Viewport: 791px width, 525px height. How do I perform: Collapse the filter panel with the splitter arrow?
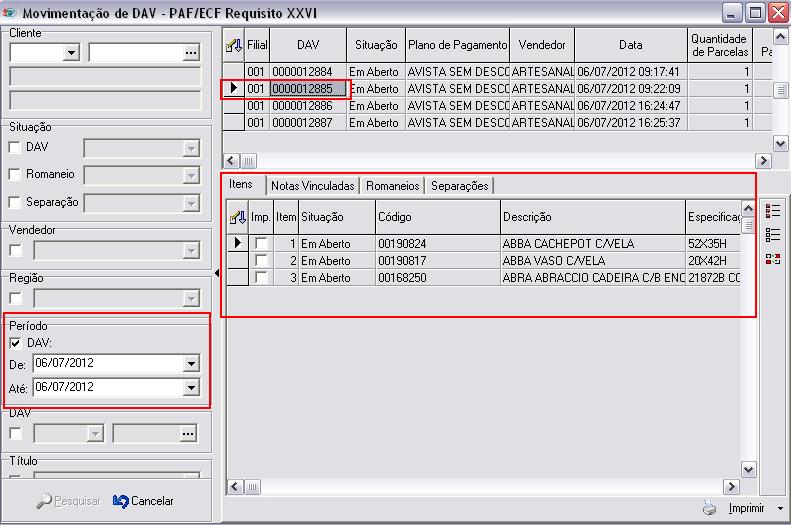[x=217, y=274]
